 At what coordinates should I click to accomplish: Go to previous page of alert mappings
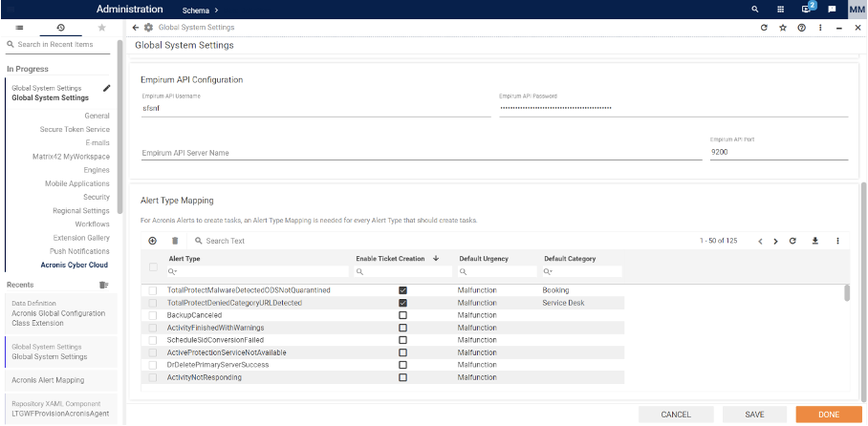point(761,242)
